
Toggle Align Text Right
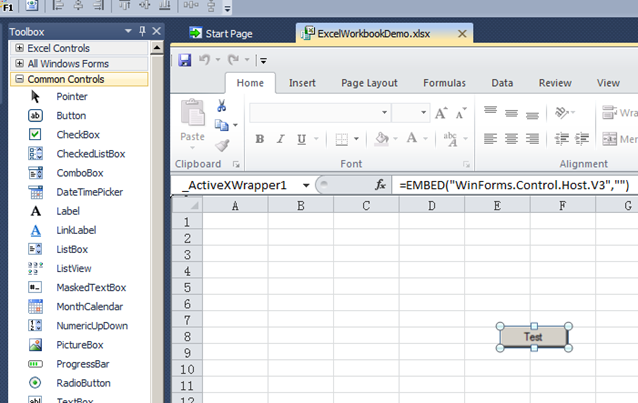click(532, 139)
